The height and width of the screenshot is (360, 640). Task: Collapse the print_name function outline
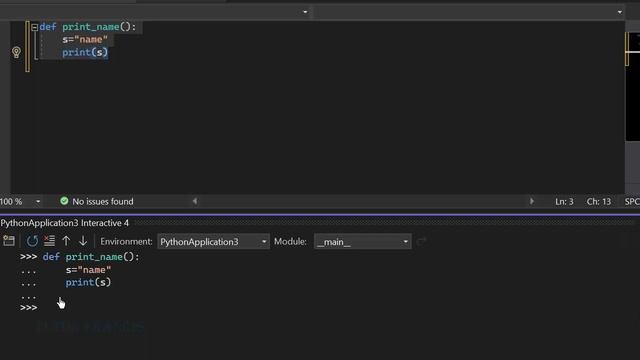(x=35, y=27)
